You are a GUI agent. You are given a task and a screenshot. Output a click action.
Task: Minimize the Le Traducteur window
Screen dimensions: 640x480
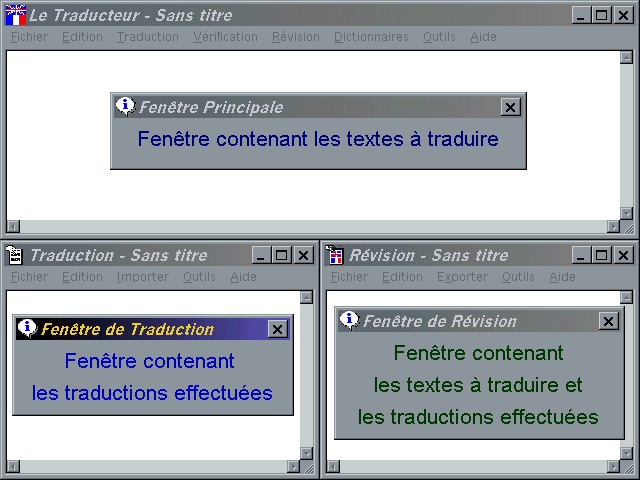(x=581, y=16)
